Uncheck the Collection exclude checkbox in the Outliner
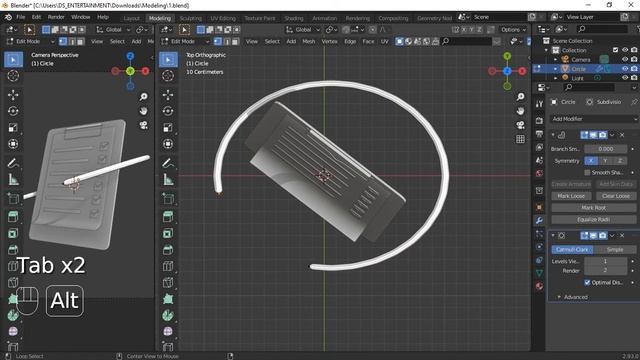This screenshot has height=360, width=640. pos(616,50)
